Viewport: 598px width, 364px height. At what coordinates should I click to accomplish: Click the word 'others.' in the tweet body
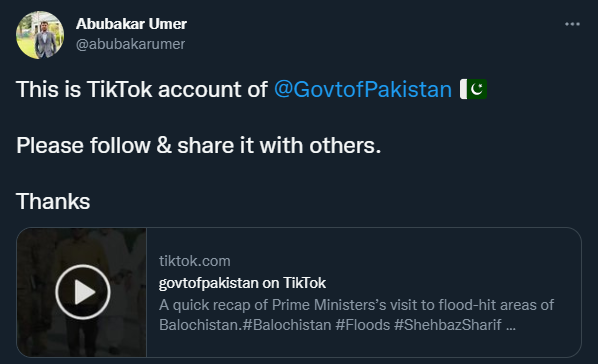pyautogui.click(x=345, y=145)
